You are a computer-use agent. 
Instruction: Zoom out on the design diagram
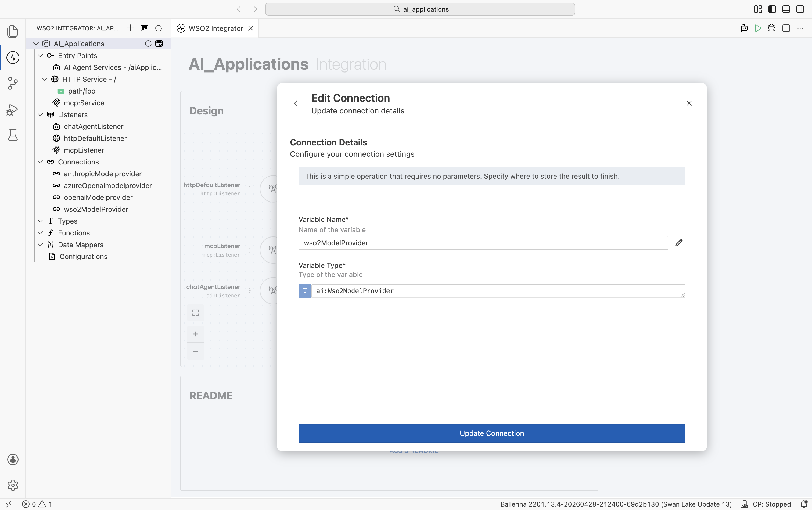coord(196,351)
